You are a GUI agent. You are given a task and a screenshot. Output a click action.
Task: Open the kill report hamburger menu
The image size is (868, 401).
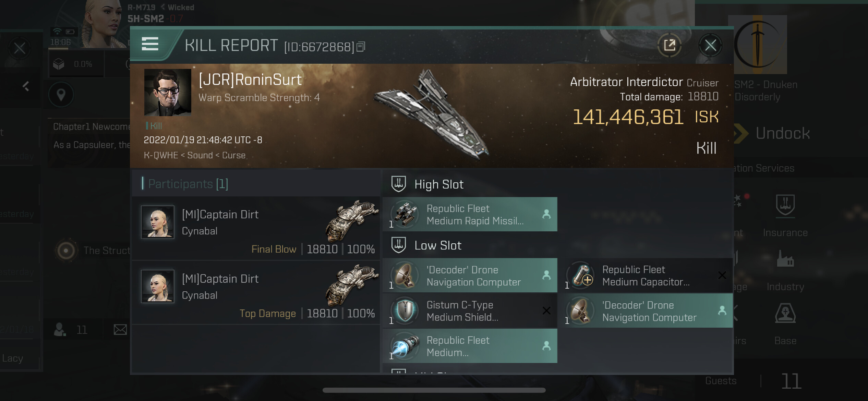150,44
